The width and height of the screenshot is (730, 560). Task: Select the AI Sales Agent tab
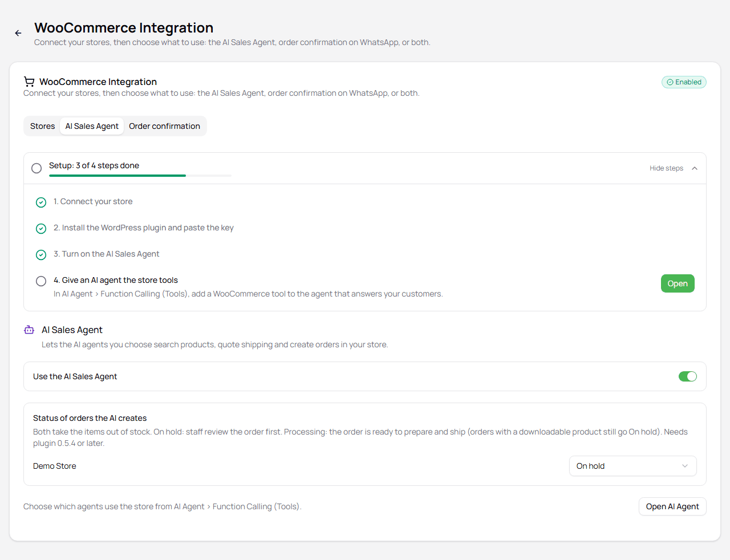pyautogui.click(x=92, y=126)
